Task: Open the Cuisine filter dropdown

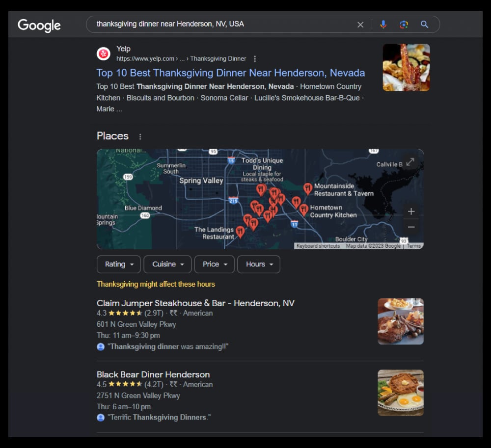Action: tap(167, 264)
